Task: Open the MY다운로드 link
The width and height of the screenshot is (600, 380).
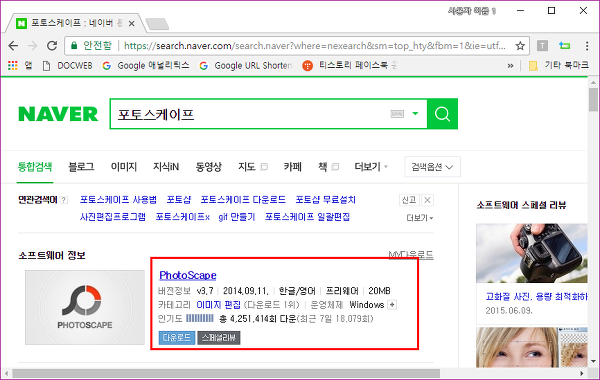Action: [411, 254]
